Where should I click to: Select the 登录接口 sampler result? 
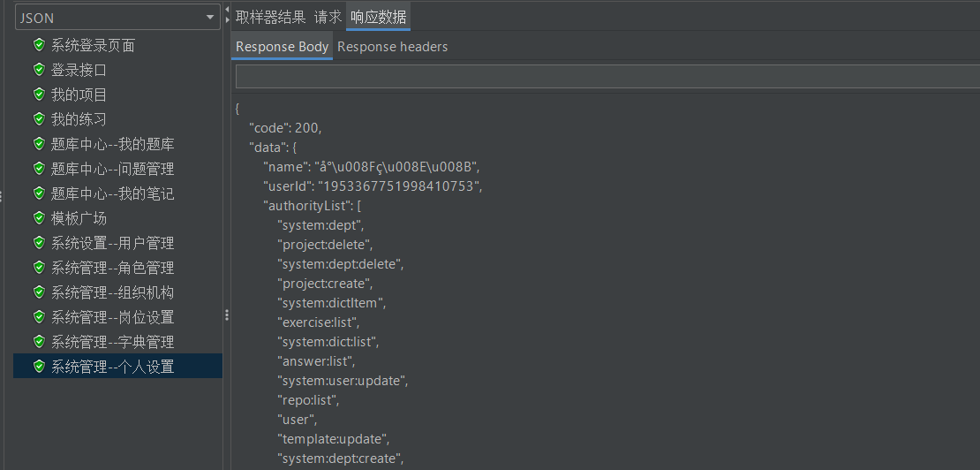click(79, 70)
